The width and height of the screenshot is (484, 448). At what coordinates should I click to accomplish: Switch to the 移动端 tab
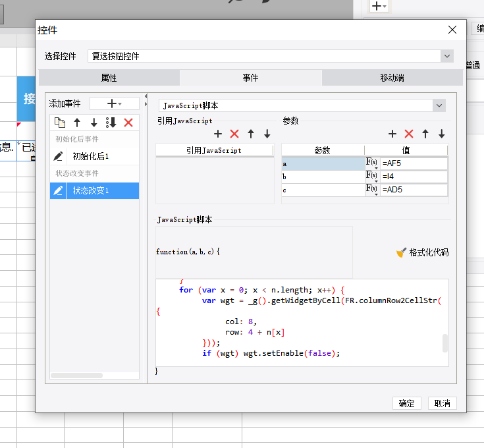pyautogui.click(x=392, y=78)
